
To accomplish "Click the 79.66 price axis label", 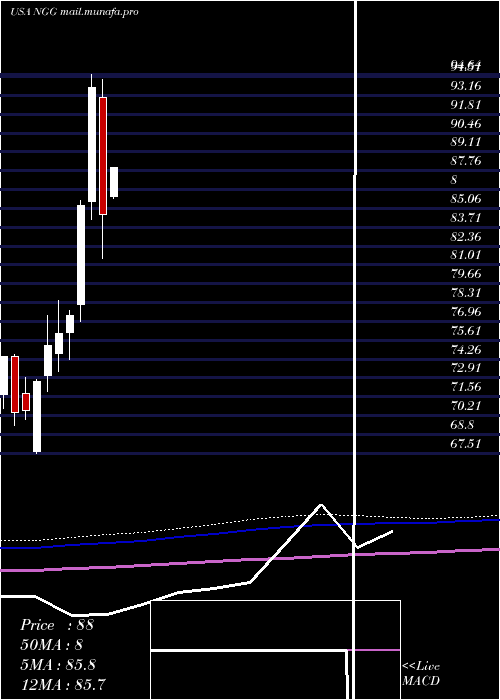I will [466, 274].
